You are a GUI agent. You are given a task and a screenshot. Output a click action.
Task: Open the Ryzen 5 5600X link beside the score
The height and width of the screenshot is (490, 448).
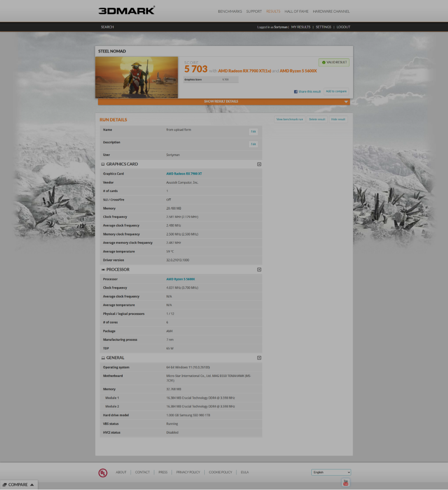298,71
